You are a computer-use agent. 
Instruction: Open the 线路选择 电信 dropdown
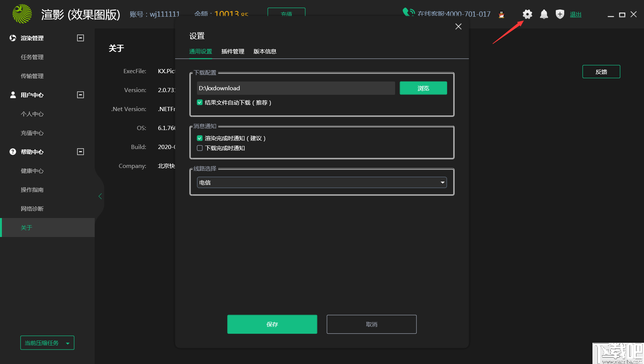322,182
